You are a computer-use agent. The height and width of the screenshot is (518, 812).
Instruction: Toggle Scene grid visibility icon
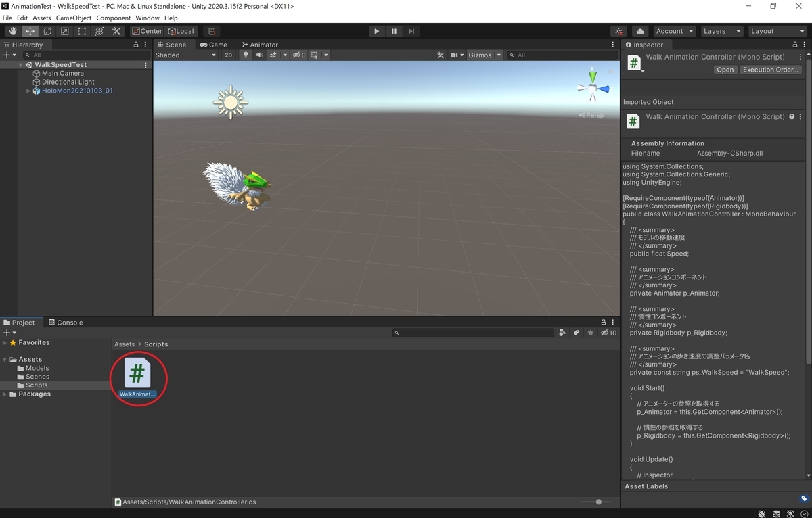pyautogui.click(x=315, y=55)
